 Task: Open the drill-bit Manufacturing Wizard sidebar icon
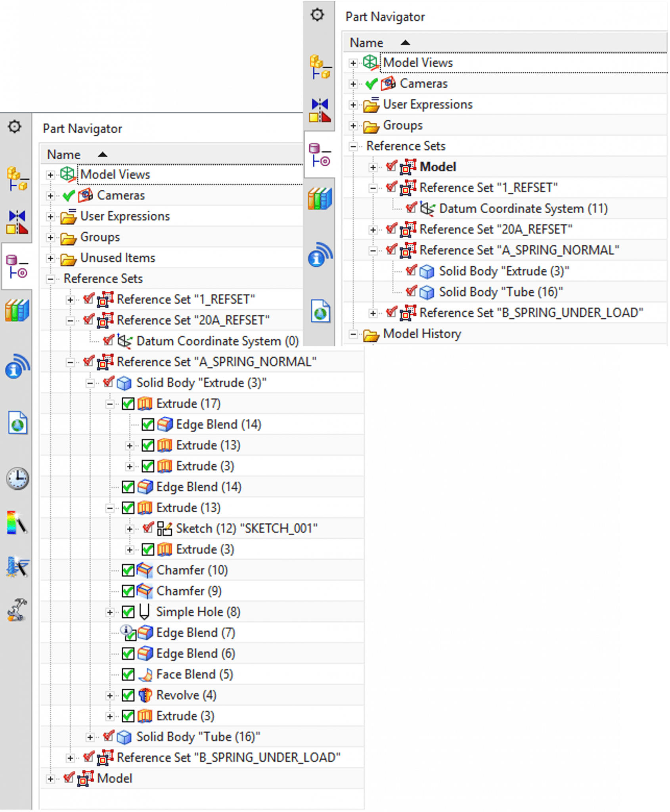tap(17, 566)
